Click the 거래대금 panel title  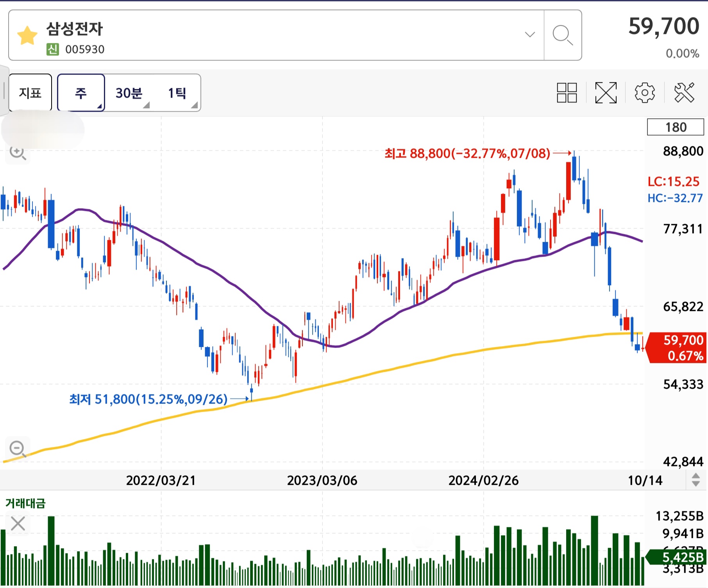pyautogui.click(x=25, y=503)
